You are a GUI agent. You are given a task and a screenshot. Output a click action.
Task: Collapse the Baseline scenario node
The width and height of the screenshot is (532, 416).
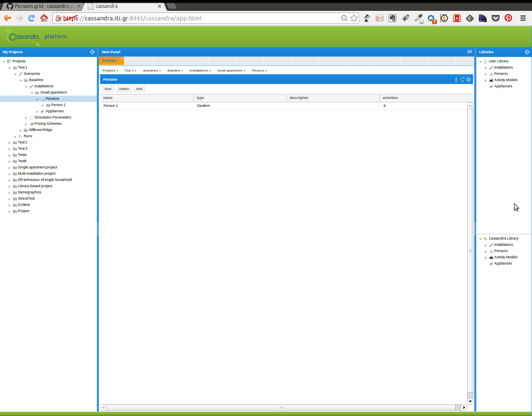tap(20, 80)
